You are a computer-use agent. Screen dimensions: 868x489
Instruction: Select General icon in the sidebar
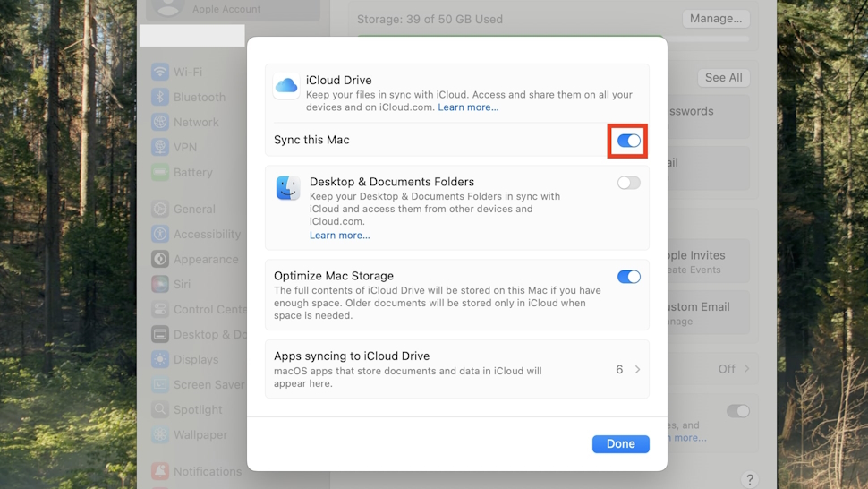tap(160, 209)
